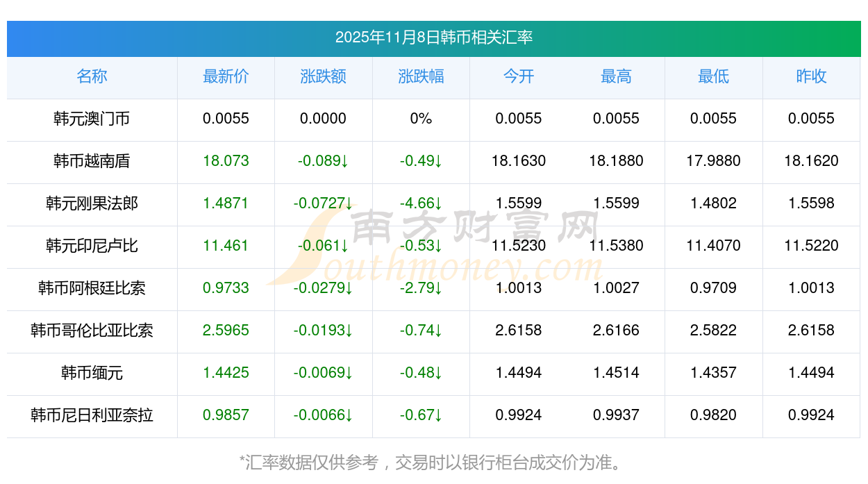Click highest value 1.0027

616,288
